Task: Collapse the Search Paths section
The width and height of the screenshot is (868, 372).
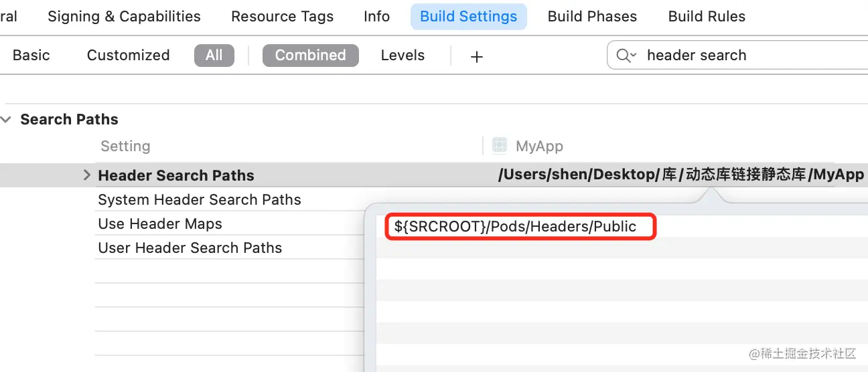Action: pos(7,120)
